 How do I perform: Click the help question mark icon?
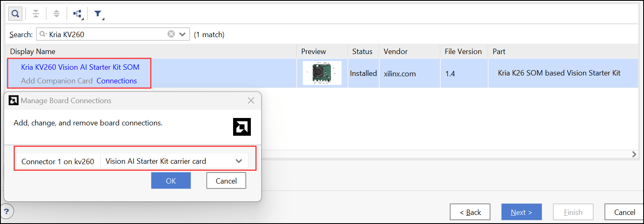8,212
